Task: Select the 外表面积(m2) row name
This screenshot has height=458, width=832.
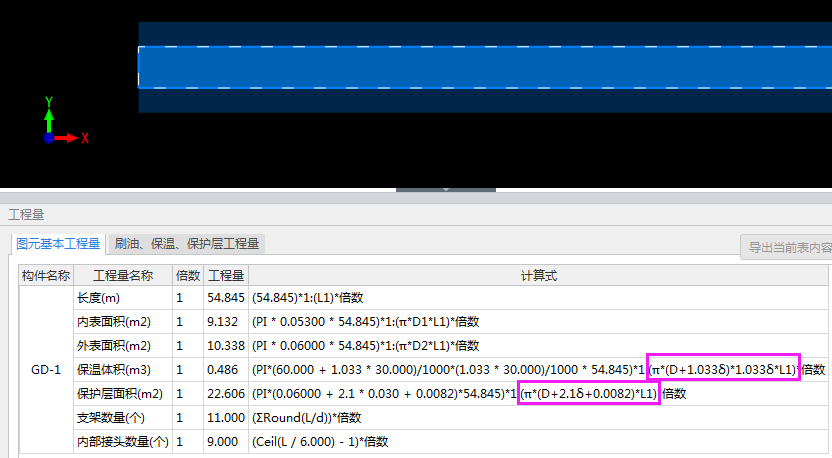Action: tap(113, 346)
